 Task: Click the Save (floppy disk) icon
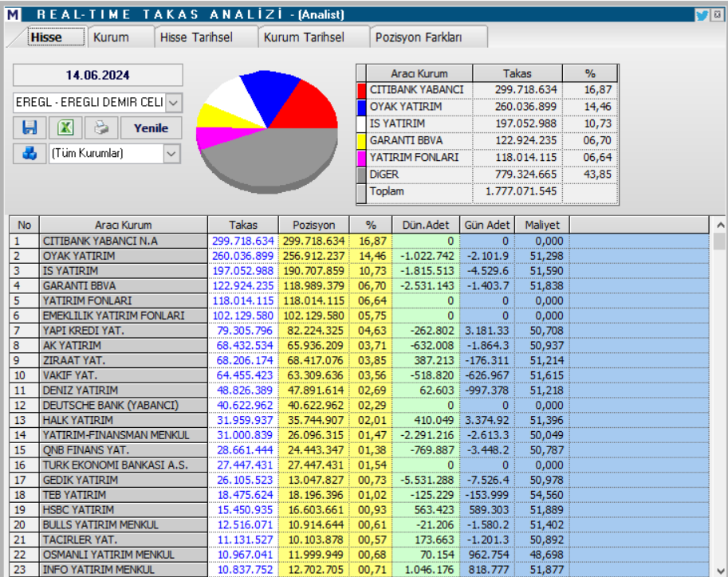(x=32, y=128)
